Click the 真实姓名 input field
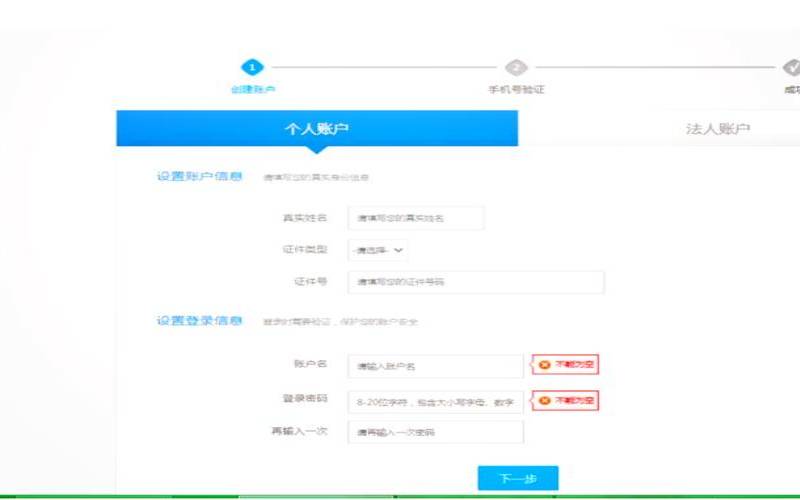The height and width of the screenshot is (500, 800). (x=416, y=218)
